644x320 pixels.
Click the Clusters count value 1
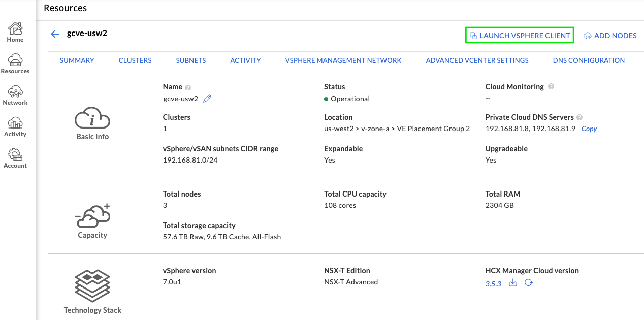pyautogui.click(x=165, y=129)
